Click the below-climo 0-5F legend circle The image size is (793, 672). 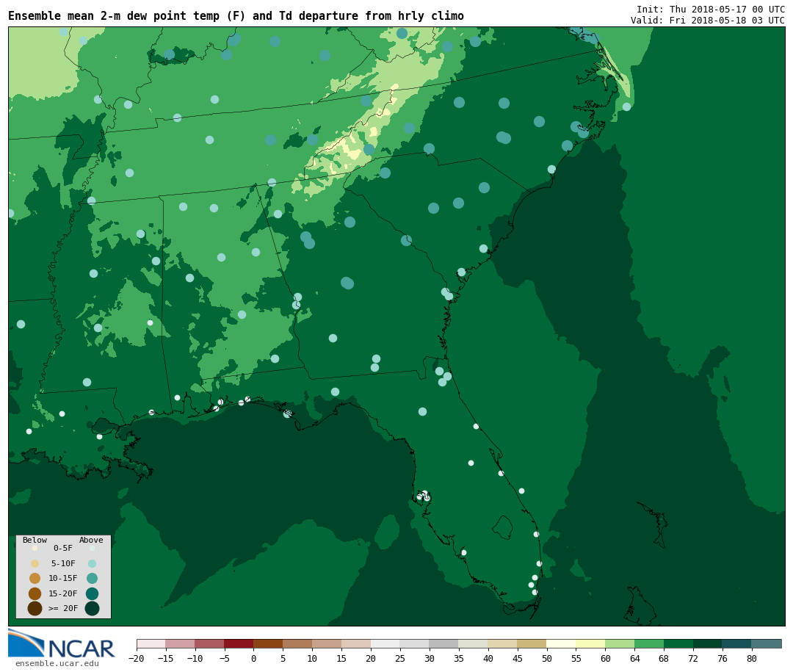coord(35,548)
